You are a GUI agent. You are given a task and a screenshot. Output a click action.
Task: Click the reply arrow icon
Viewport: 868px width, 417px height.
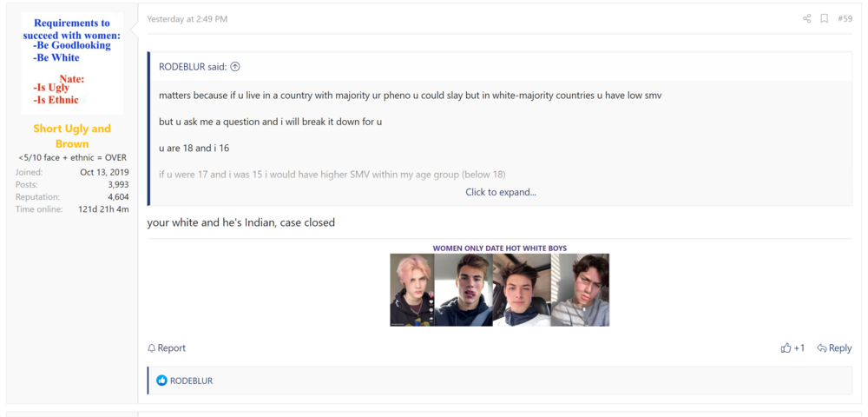click(821, 347)
